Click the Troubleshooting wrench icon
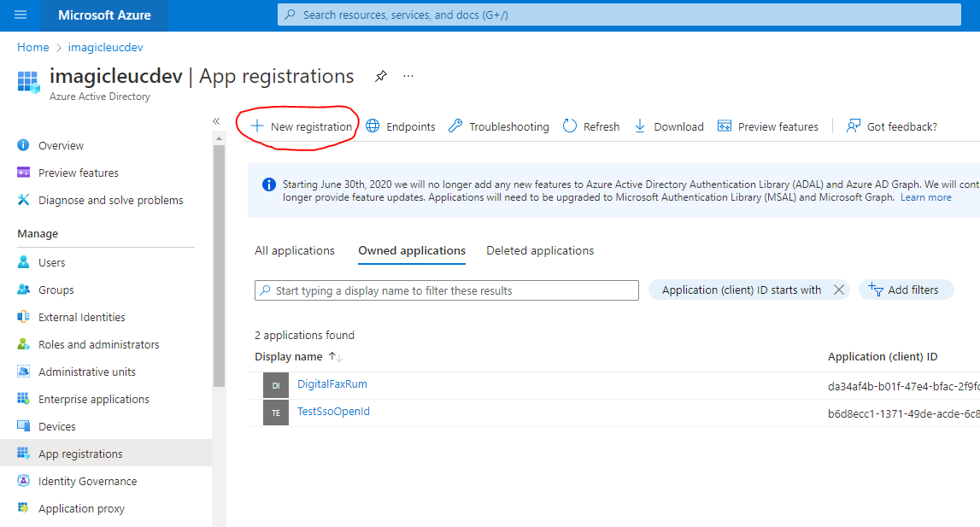Viewport: 980px width, 527px height. (455, 126)
